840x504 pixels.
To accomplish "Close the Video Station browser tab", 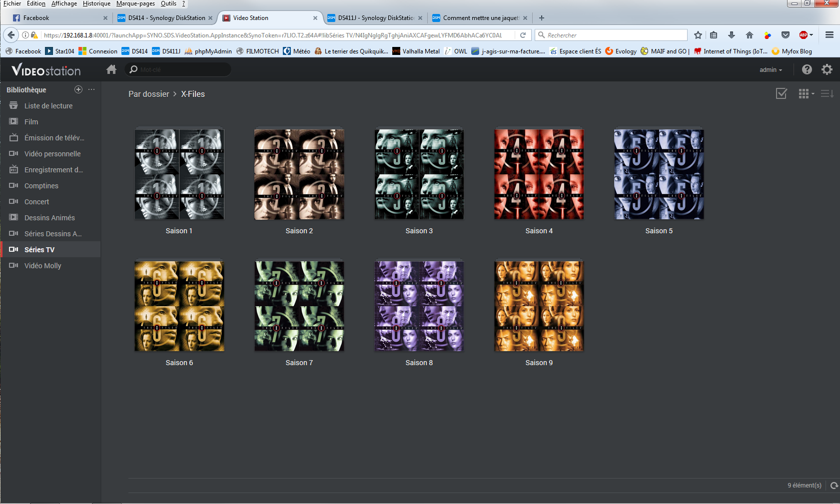I will 315,18.
